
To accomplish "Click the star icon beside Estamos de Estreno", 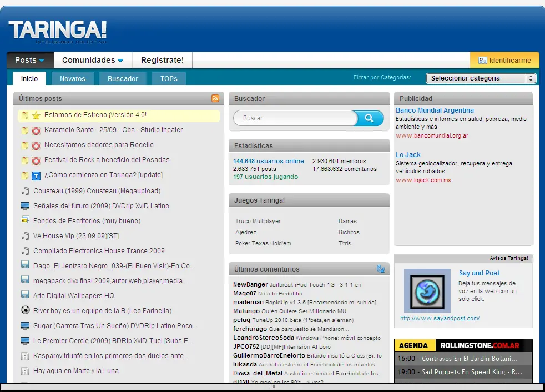I will tap(36, 115).
